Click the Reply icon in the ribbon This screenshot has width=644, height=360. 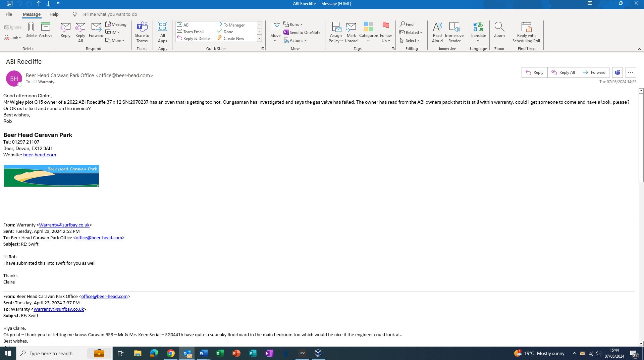click(x=65, y=30)
